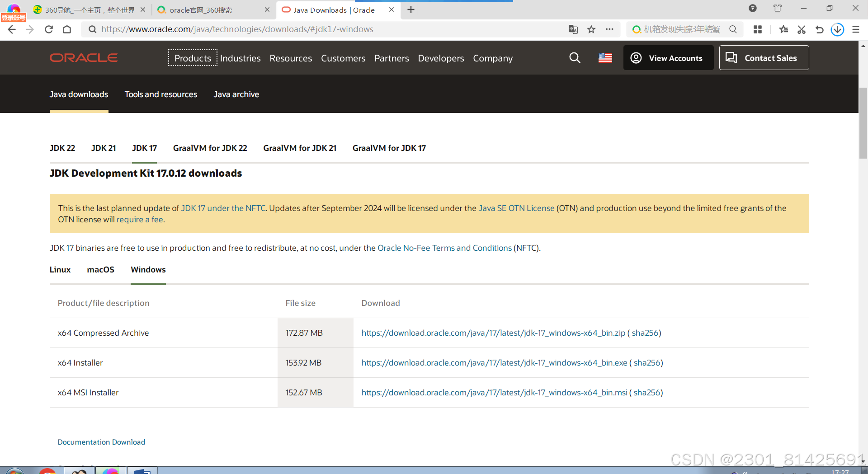
Task: Follow the require a fee link
Action: [140, 220]
